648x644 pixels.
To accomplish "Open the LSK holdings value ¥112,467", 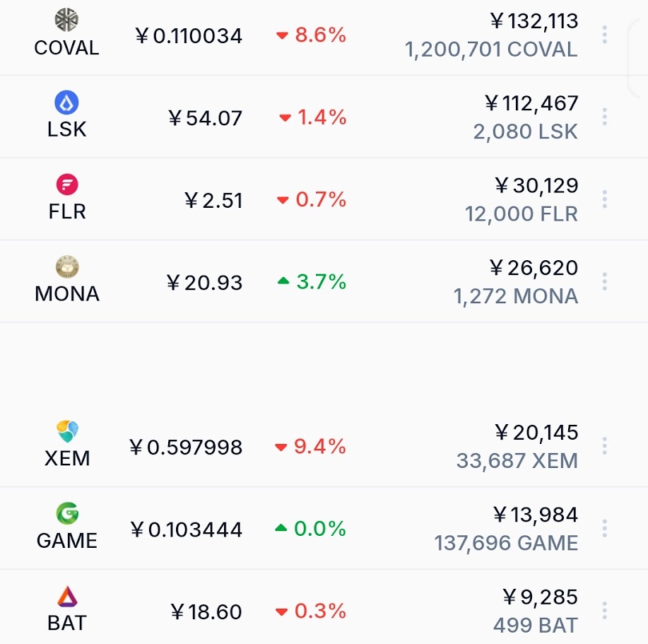I will [x=531, y=103].
